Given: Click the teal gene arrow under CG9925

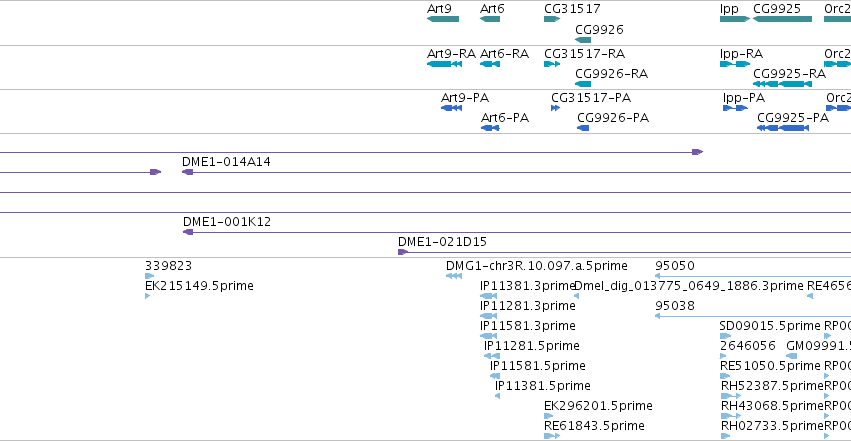Looking at the screenshot, I should point(782,19).
